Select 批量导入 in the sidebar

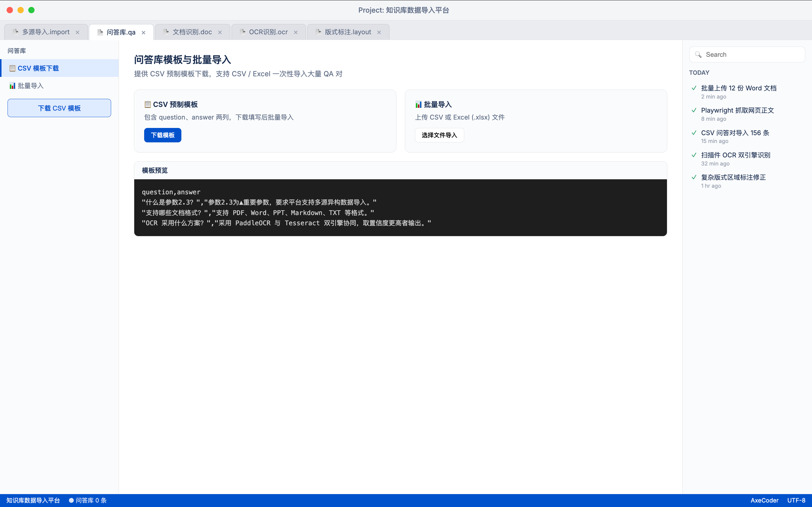(x=59, y=86)
